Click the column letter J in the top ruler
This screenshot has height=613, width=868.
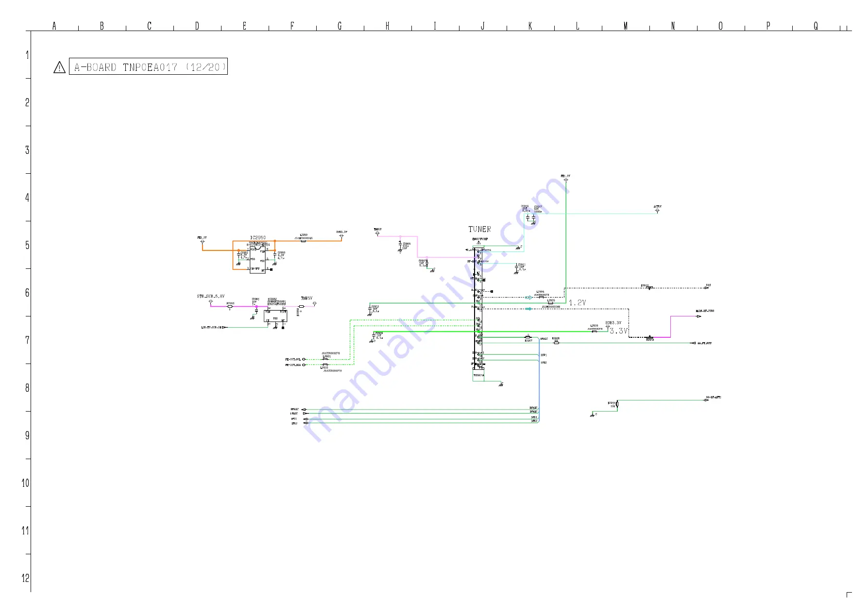click(x=482, y=26)
